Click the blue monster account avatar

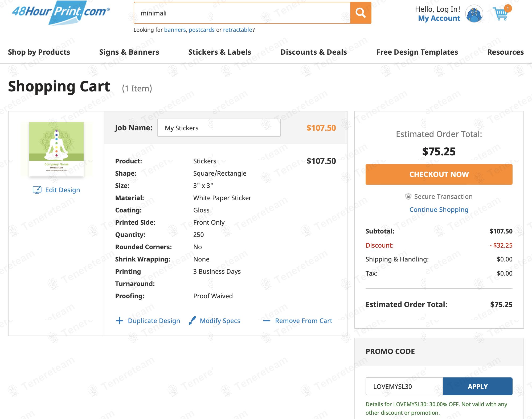(474, 14)
